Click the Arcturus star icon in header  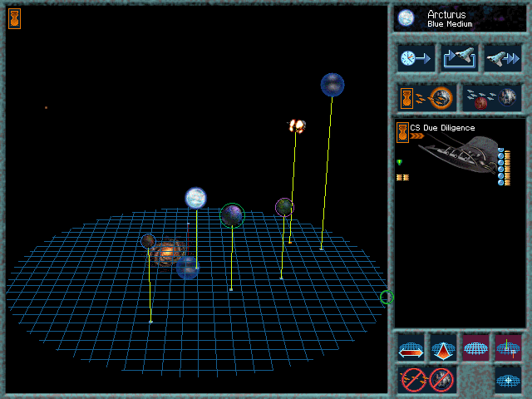tap(406, 17)
